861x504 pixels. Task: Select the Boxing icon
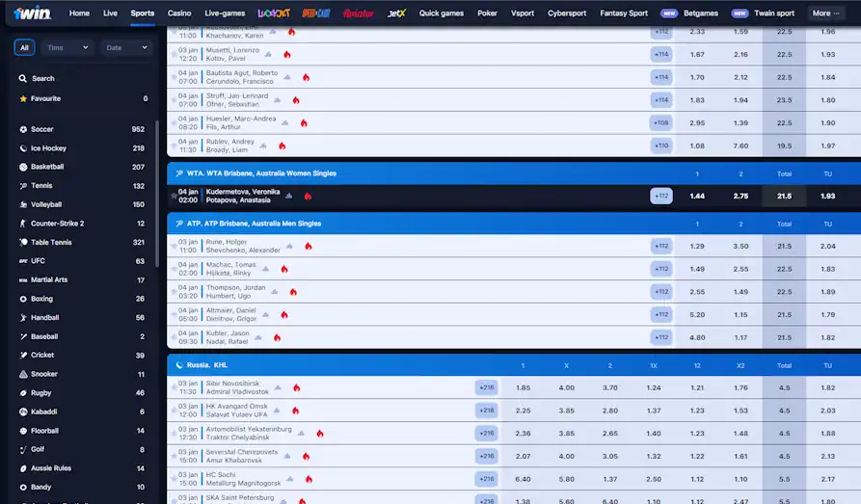23,299
